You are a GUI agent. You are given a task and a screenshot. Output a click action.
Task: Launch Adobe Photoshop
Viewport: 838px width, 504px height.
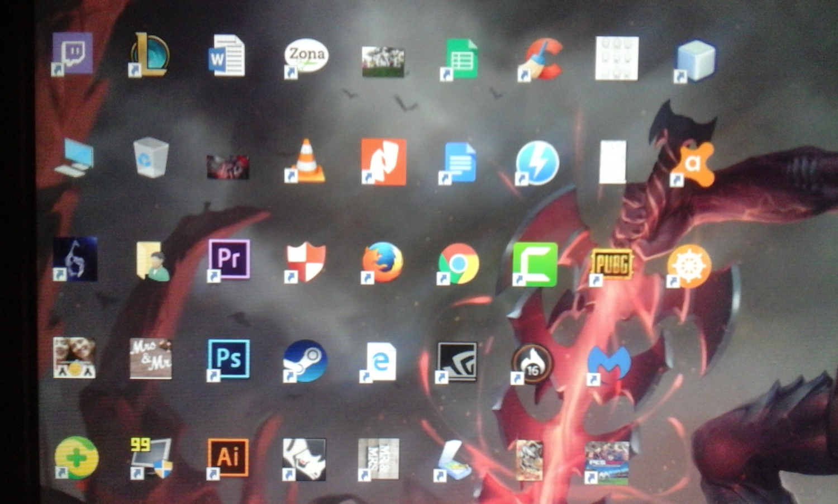click(x=228, y=360)
